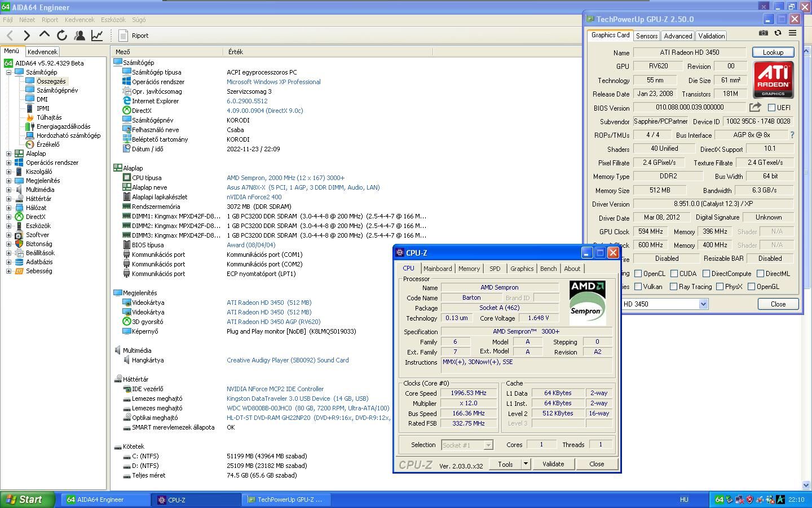This screenshot has height=508, width=812.
Task: Click the Windows Start button
Action: pos(28,500)
